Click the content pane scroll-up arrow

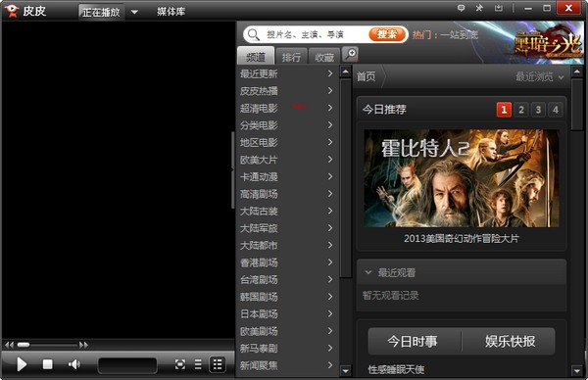click(x=577, y=71)
